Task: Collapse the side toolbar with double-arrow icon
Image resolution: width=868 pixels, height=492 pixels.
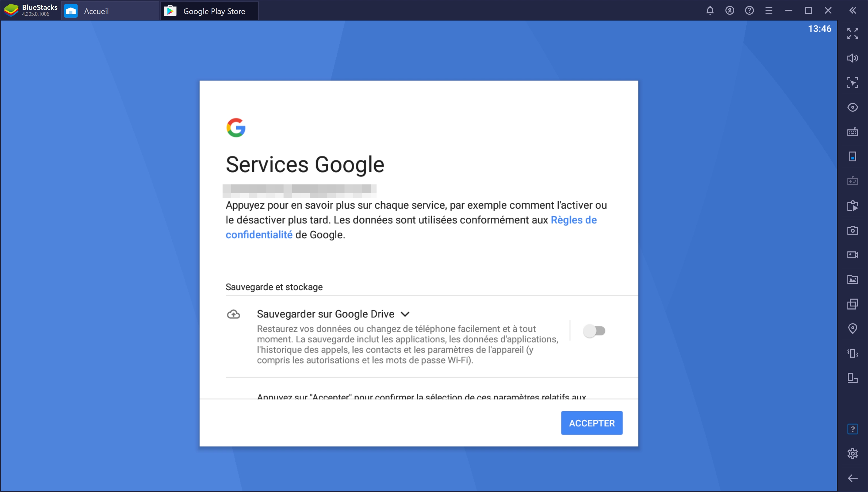Action: tap(853, 10)
